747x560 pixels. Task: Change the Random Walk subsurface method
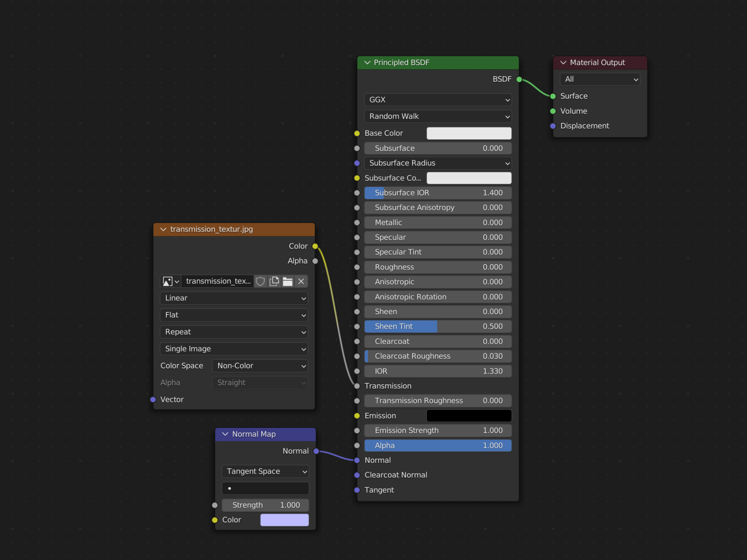point(438,116)
